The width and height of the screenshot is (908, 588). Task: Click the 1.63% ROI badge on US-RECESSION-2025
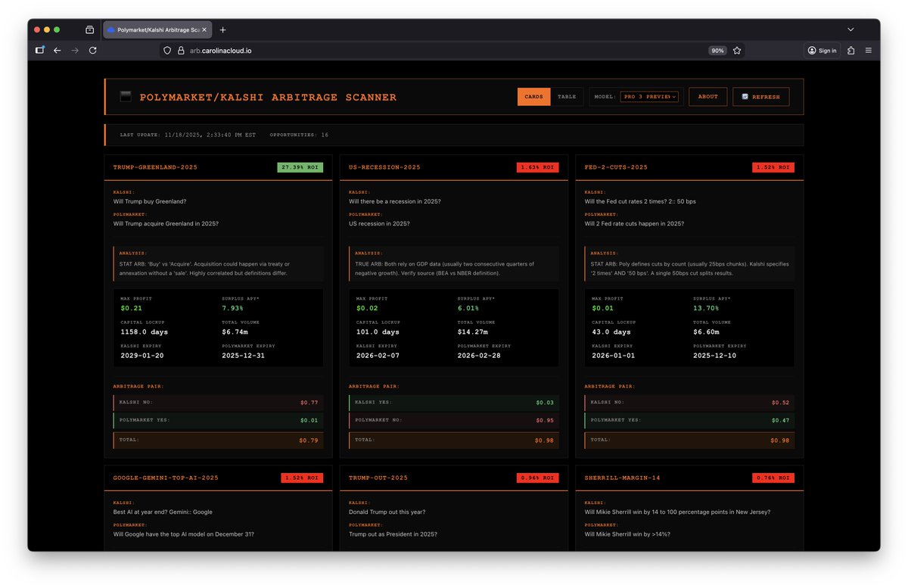point(538,167)
